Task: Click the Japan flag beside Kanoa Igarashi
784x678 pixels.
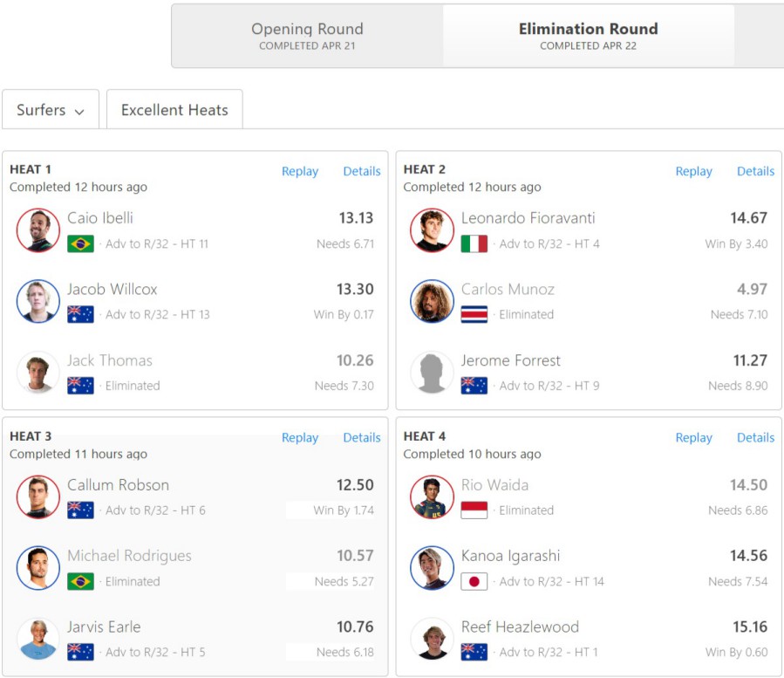Action: (474, 581)
